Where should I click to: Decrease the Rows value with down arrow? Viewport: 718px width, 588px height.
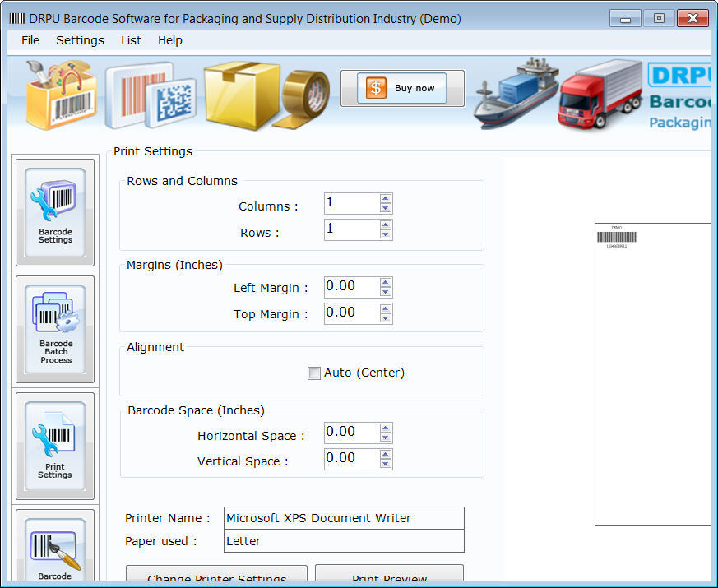[x=386, y=234]
